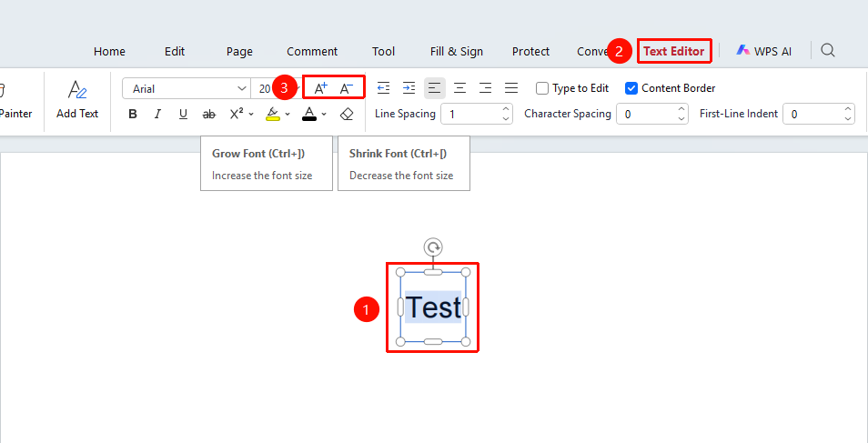Open the Fill & Sign tab
Image resolution: width=868 pixels, height=443 pixels.
coord(456,52)
